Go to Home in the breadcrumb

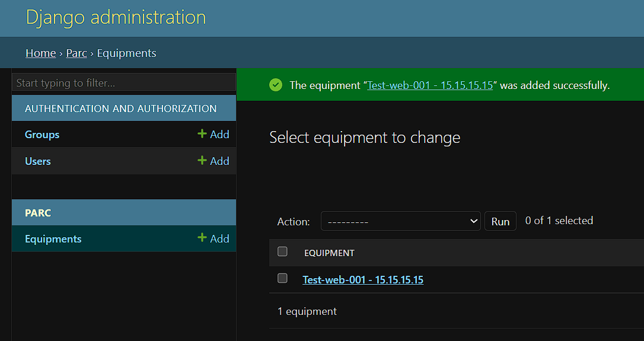(x=41, y=53)
